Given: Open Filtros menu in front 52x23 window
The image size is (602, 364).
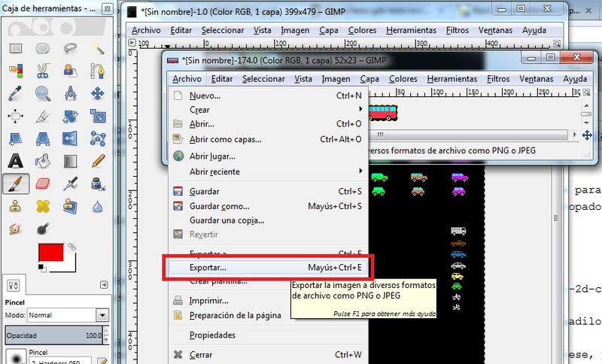Looking at the screenshot, I should point(498,79).
